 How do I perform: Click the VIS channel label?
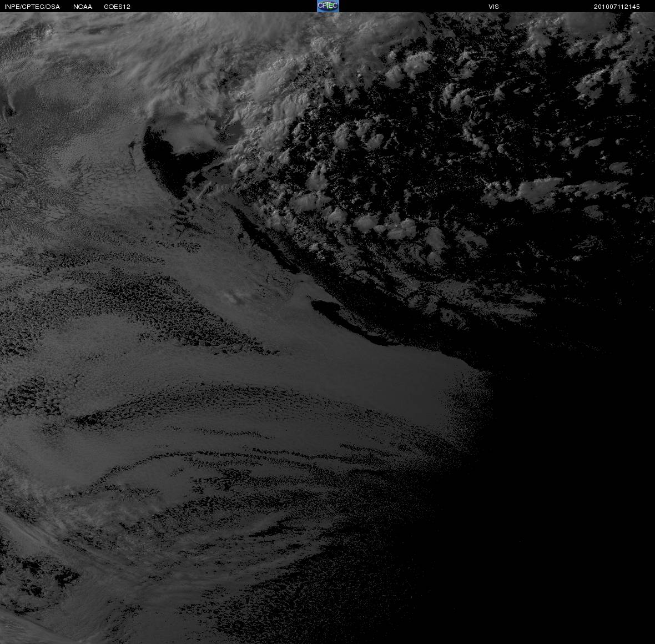click(x=493, y=7)
